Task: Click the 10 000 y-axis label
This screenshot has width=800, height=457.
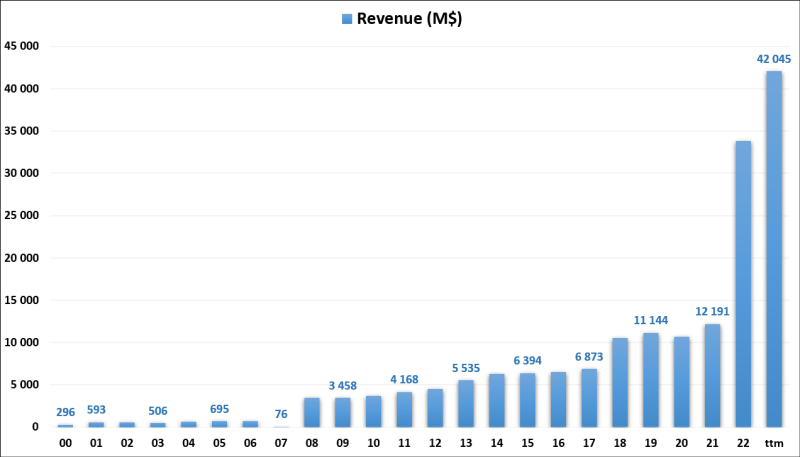Action: (x=21, y=343)
